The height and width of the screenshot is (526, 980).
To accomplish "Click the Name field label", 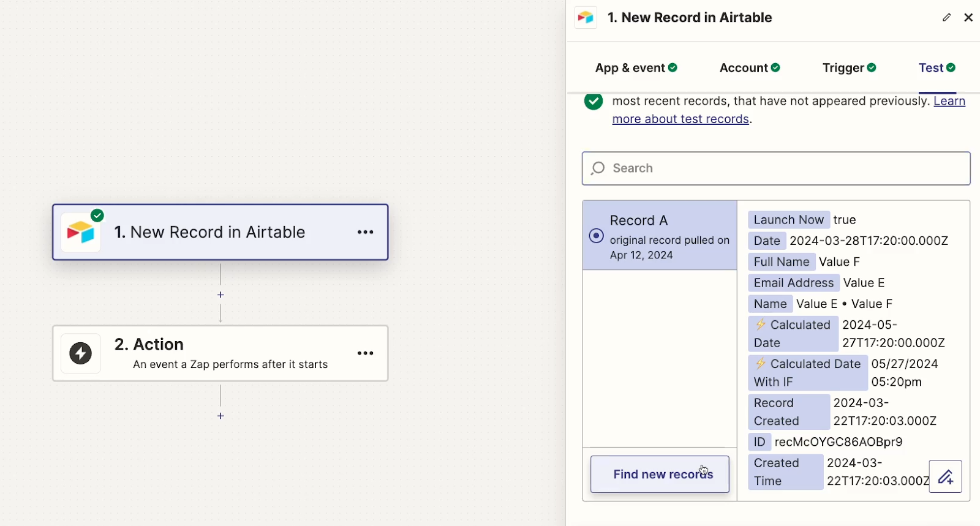I will 771,304.
